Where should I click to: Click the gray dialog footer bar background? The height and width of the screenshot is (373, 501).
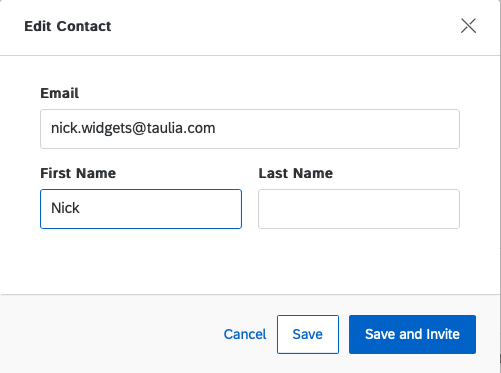pyautogui.click(x=110, y=334)
